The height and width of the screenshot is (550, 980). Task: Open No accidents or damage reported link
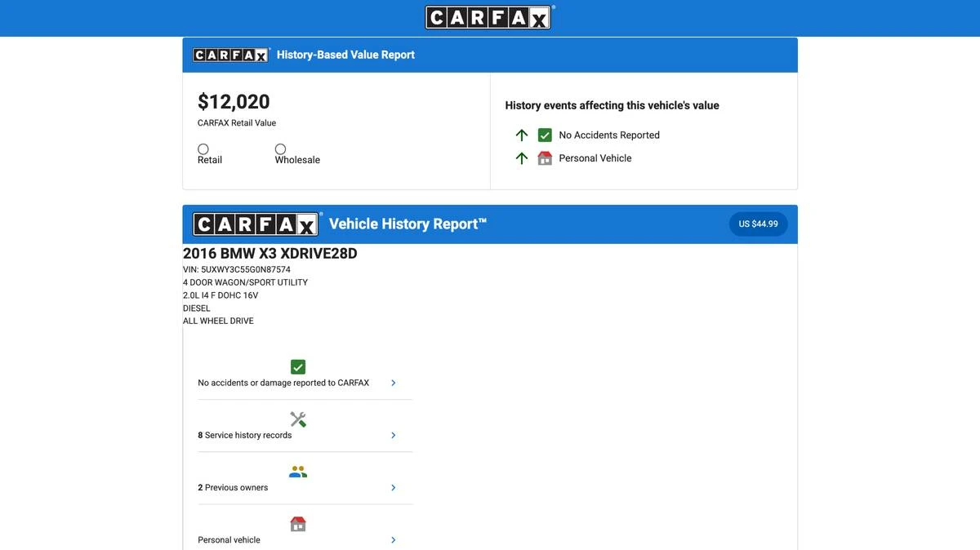click(x=283, y=383)
